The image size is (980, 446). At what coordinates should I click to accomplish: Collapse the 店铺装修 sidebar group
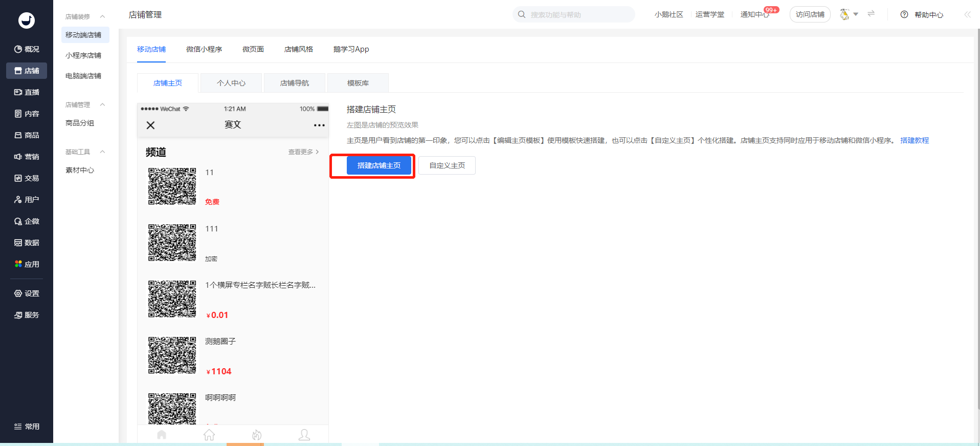click(x=102, y=16)
